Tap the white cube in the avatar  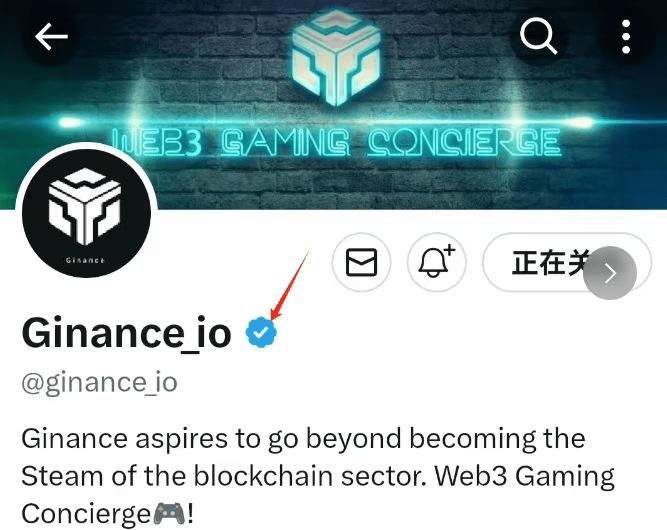pos(85,206)
